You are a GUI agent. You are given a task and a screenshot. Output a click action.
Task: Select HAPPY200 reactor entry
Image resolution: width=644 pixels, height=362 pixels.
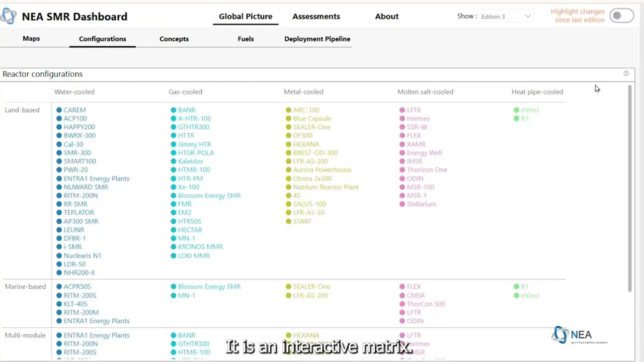click(79, 127)
